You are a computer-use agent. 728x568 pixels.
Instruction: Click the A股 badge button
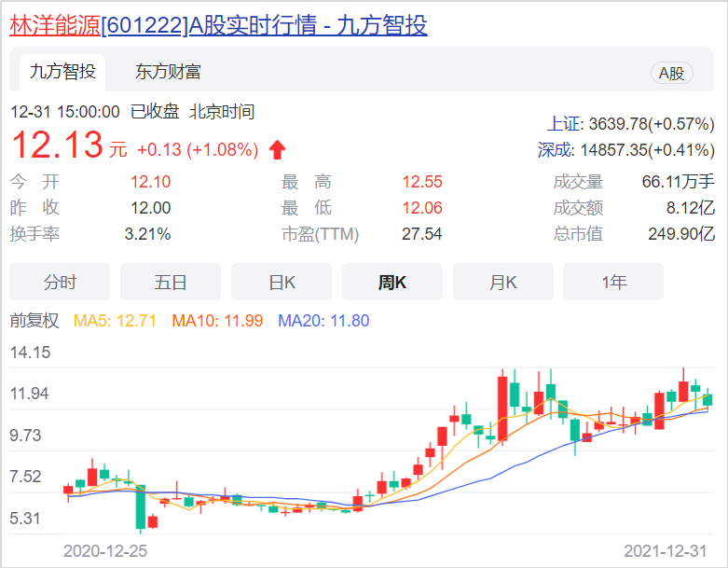click(x=671, y=74)
